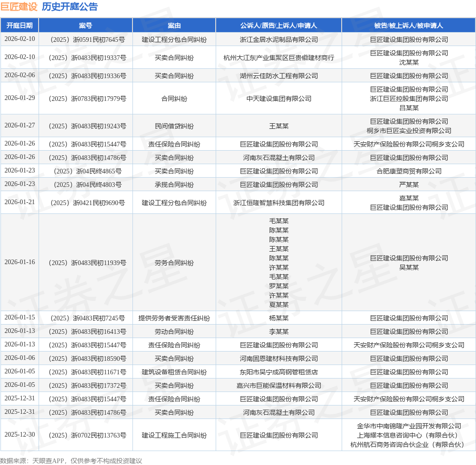
Task: Click cause 劳务合同纠纷
Action: (174, 263)
